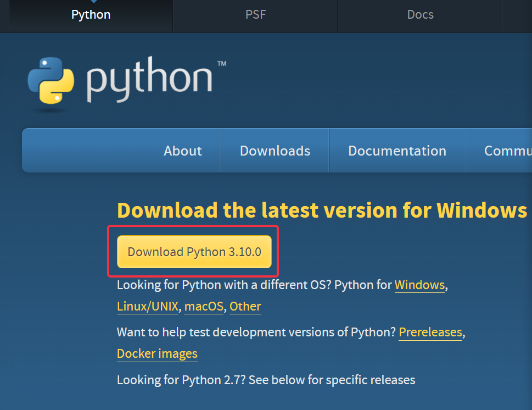Follow the macOS link
This screenshot has width=532, height=410.
204,306
